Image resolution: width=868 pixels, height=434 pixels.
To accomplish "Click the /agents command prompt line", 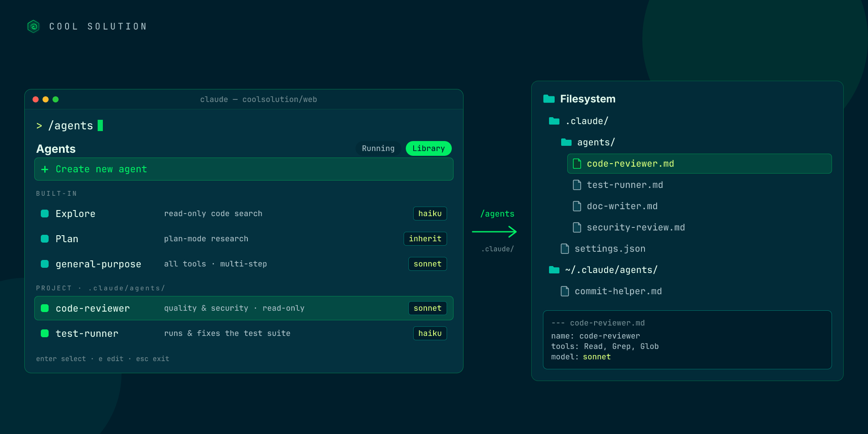I will tap(70, 125).
